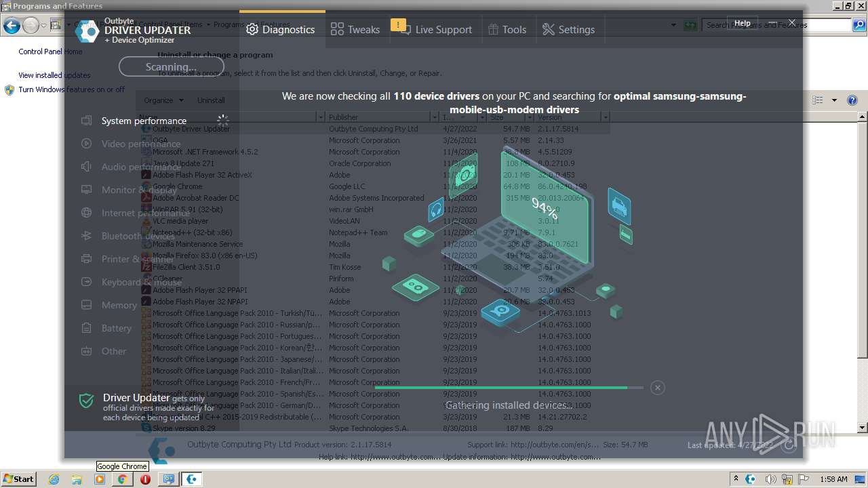
Task: Open Google Chrome from the taskbar
Action: click(x=122, y=479)
